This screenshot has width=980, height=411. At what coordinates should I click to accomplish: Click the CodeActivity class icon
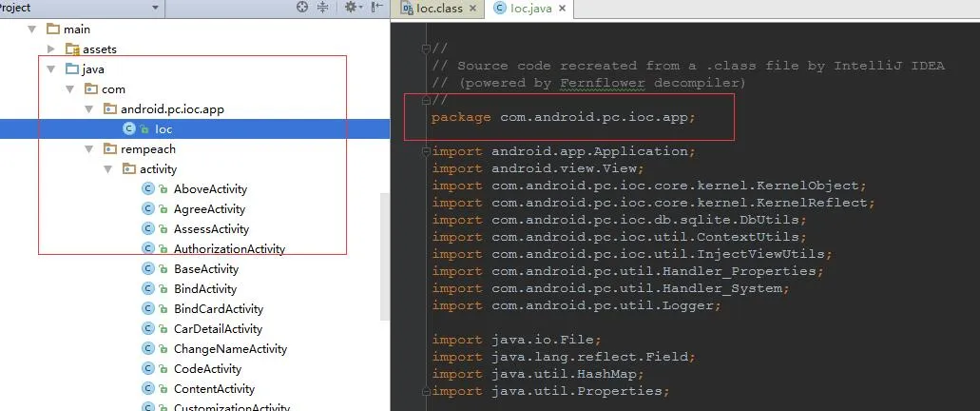[x=148, y=369]
